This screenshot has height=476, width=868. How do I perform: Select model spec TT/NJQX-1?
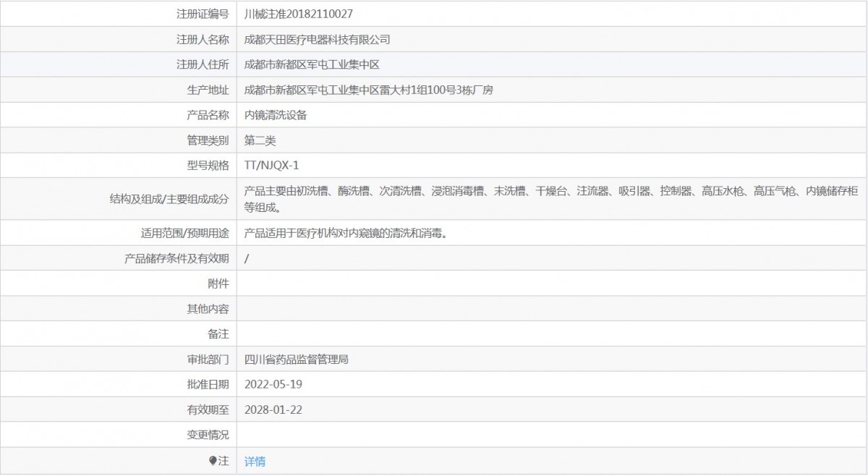click(272, 165)
